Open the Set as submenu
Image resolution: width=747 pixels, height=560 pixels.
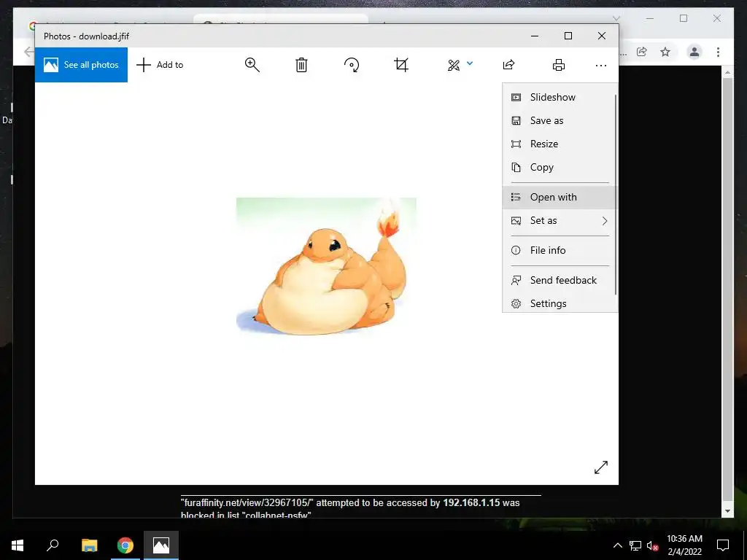click(x=560, y=220)
